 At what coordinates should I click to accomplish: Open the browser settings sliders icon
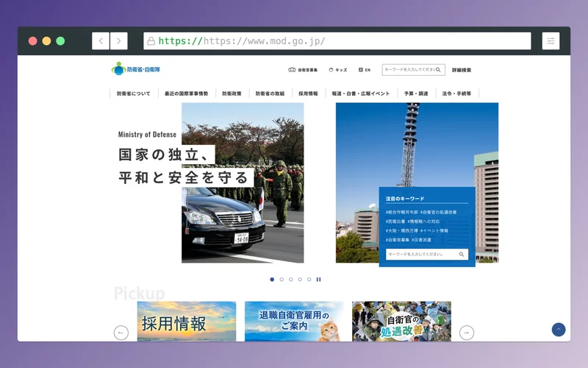[x=551, y=41]
